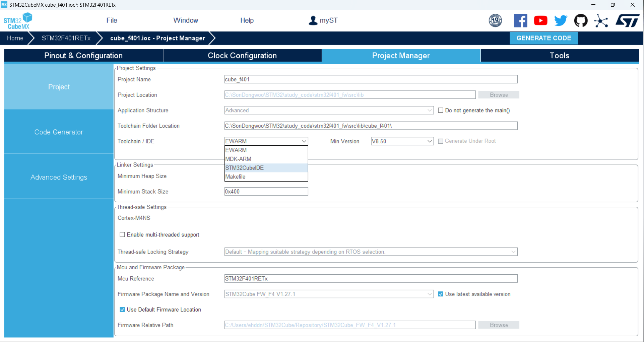This screenshot has height=342, width=644.
Task: Uncheck Use latest available version
Action: (441, 294)
